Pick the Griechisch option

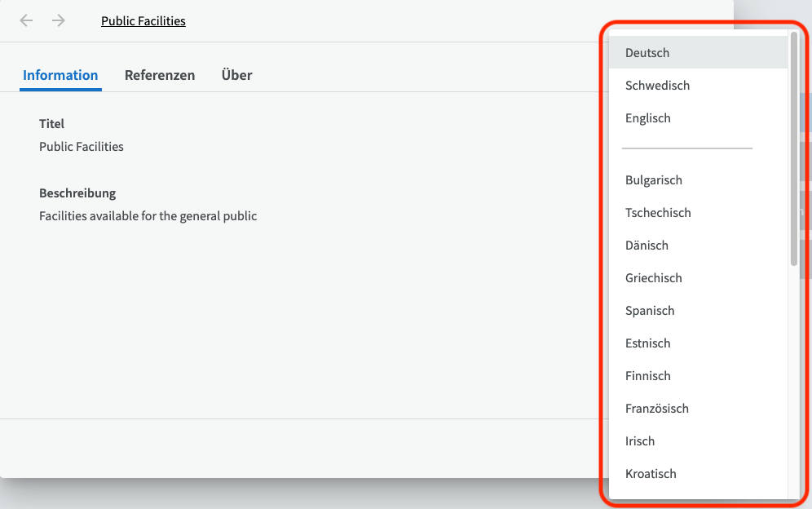coord(654,278)
